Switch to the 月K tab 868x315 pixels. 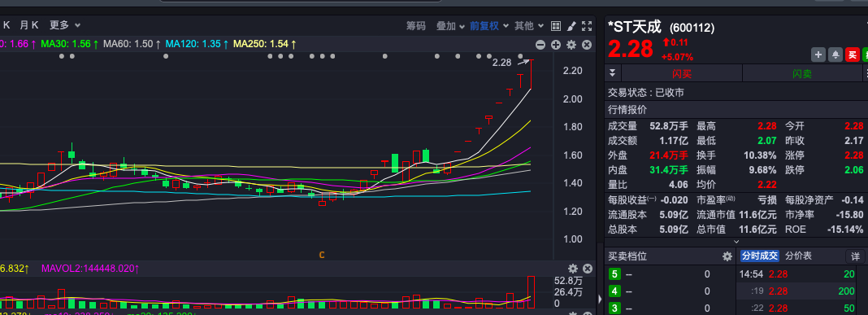coord(28,25)
